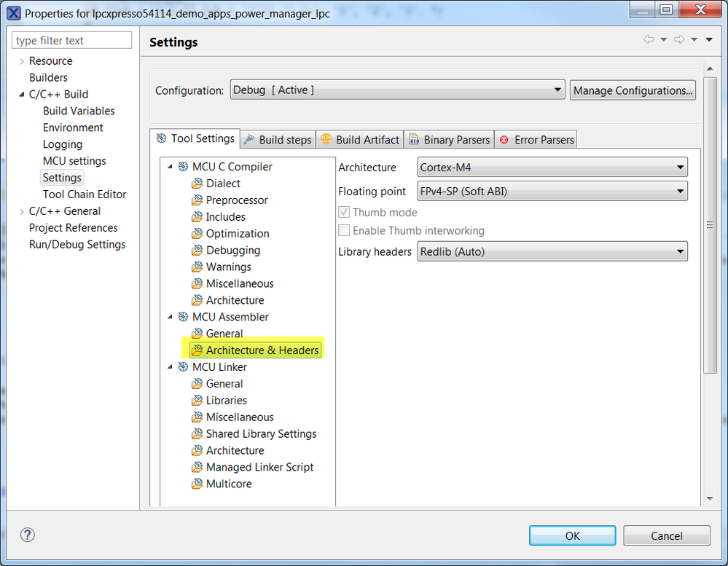Viewport: 728px width, 566px height.
Task: Expand the C/C++ General tree node
Action: tap(22, 211)
